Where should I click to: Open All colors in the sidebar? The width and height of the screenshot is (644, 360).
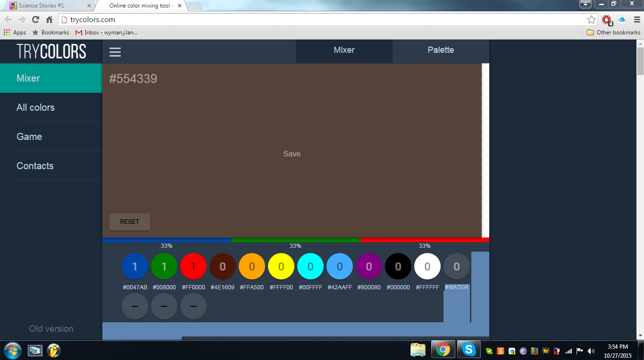(x=36, y=107)
